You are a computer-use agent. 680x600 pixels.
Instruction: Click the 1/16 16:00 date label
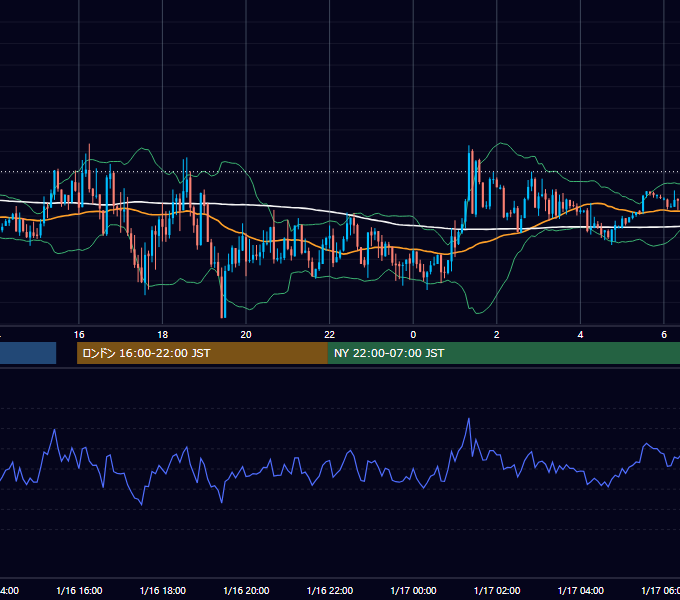pos(79,590)
